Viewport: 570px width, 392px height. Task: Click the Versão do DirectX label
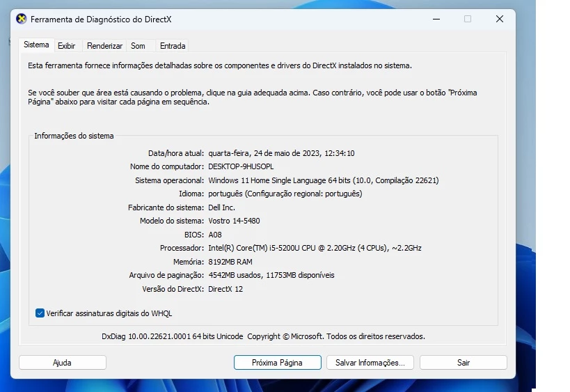pos(173,289)
